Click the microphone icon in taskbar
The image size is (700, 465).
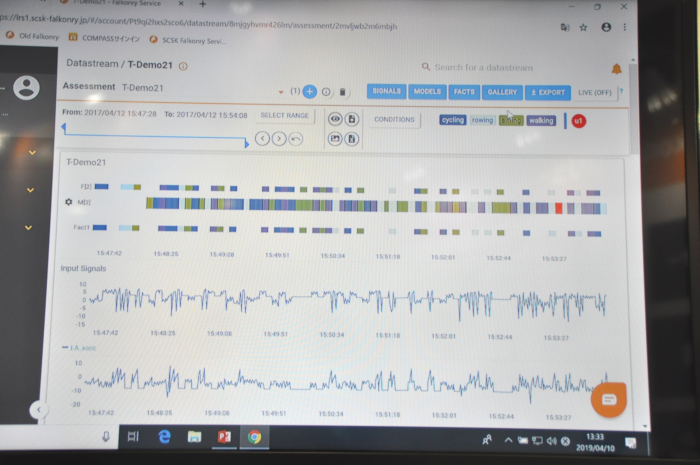coord(106,436)
